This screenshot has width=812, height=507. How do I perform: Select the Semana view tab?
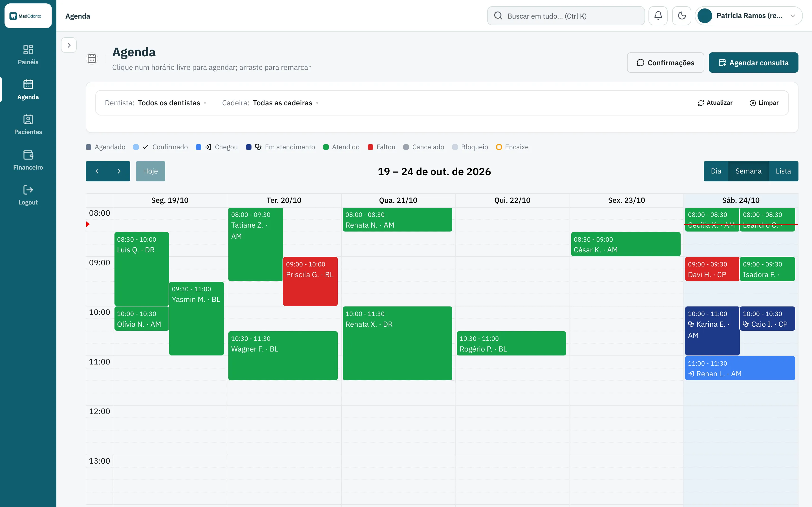748,171
